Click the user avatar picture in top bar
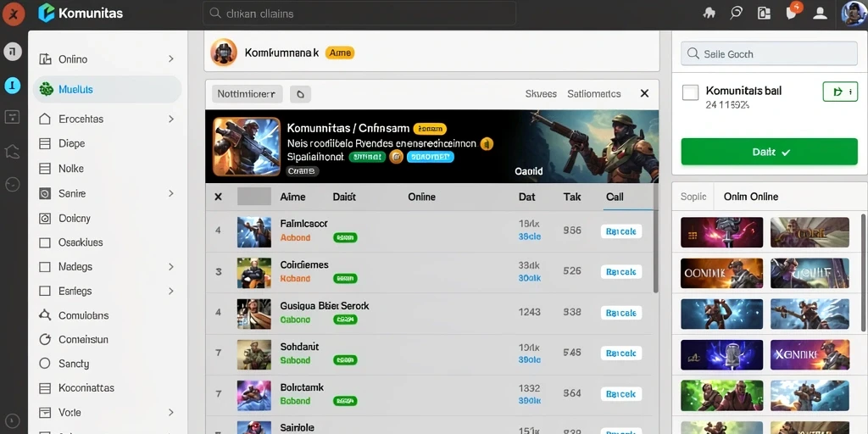Image resolution: width=868 pixels, height=434 pixels. click(854, 13)
